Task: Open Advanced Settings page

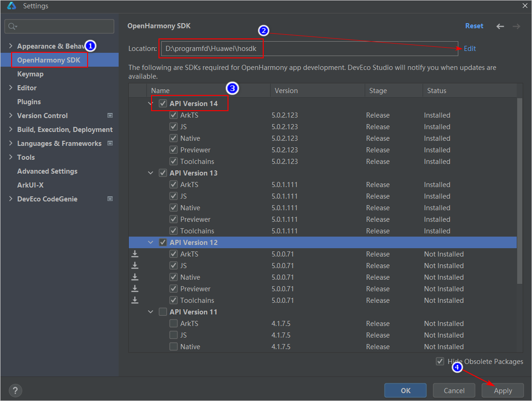Action: 47,171
